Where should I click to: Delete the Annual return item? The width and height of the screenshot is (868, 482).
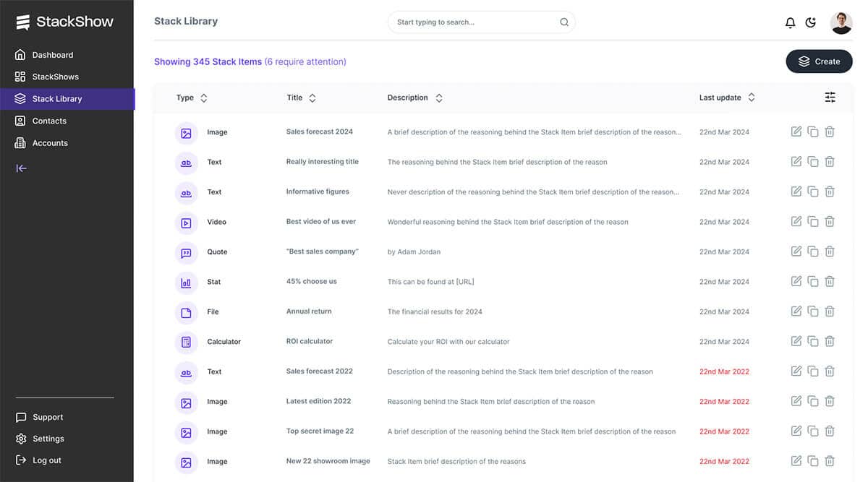coord(830,311)
